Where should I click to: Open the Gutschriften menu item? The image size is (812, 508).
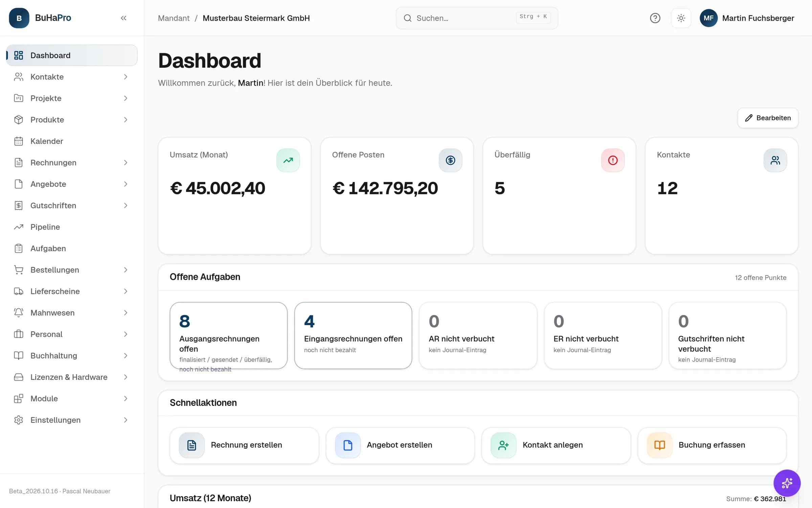point(72,206)
